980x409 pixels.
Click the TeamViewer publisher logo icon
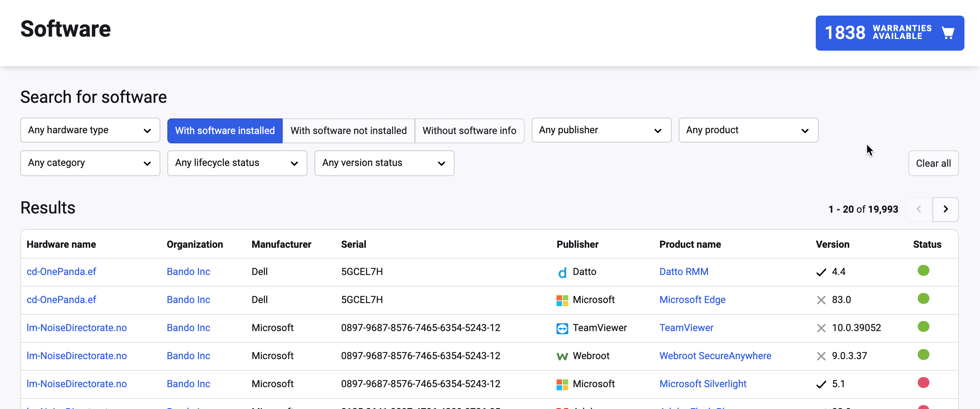coord(562,328)
